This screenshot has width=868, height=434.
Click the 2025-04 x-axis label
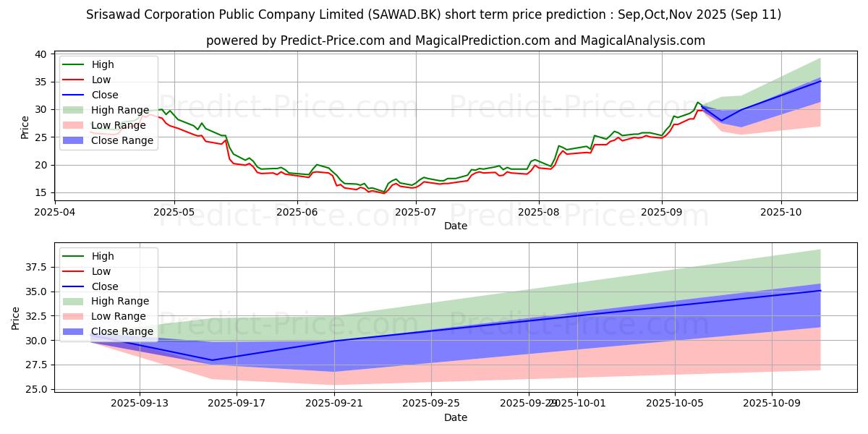coord(54,213)
